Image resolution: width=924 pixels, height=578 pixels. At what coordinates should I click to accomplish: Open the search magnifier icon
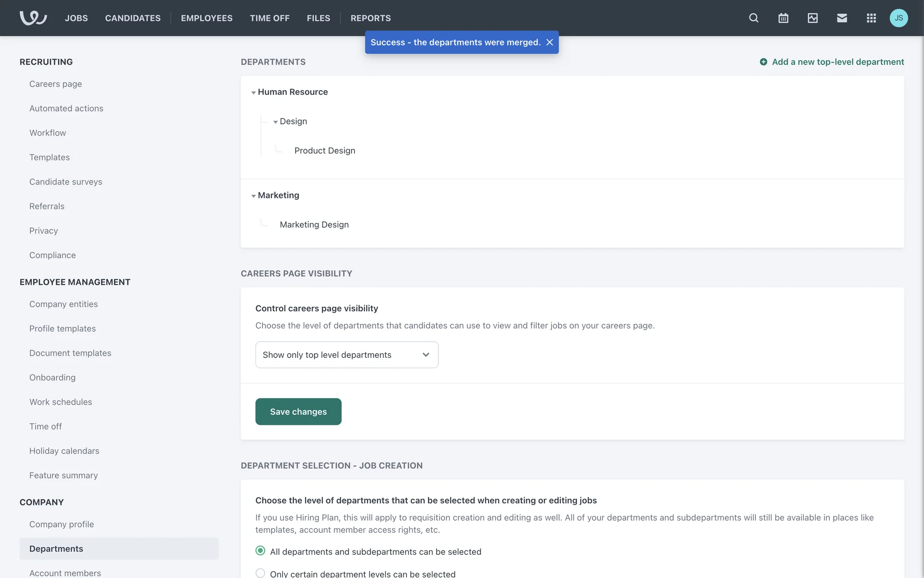pyautogui.click(x=754, y=18)
